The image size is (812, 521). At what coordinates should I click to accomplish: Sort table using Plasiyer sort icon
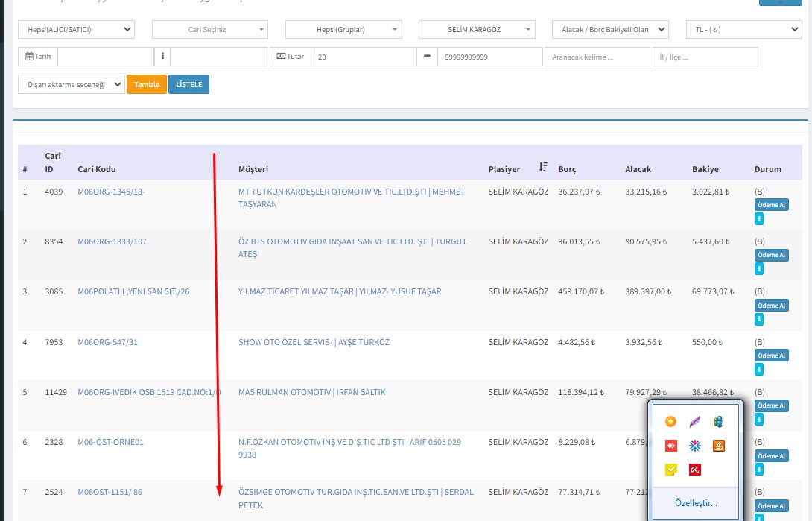(x=543, y=167)
